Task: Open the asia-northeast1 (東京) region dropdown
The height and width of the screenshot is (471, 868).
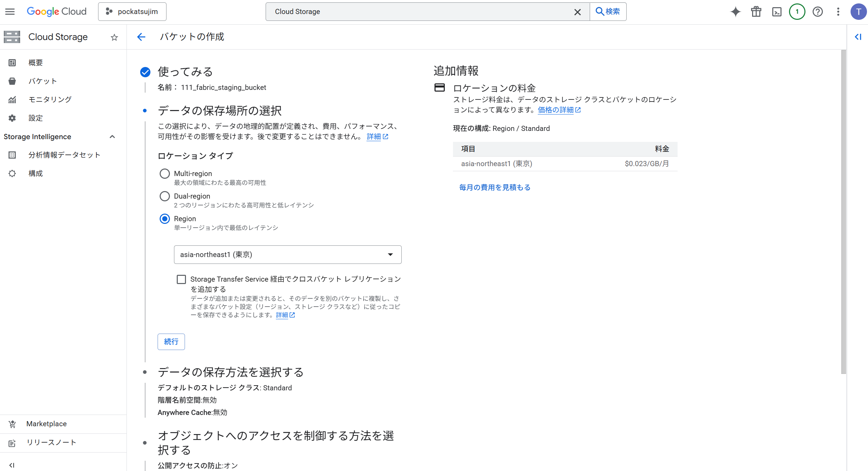Action: [x=288, y=255]
